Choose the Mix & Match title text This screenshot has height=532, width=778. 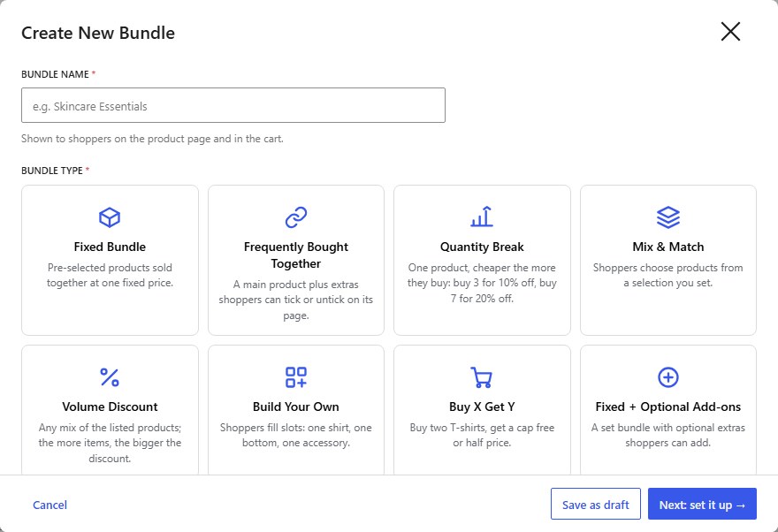[667, 247]
